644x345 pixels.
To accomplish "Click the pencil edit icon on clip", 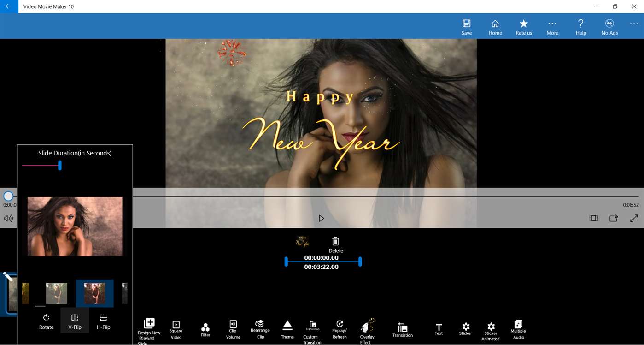I will [x=8, y=276].
